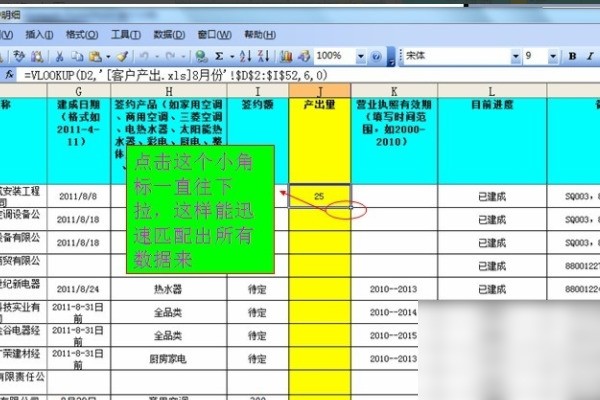600x400 pixels.
Task: Click the VLOOKUP formula bar text
Action: (176, 75)
